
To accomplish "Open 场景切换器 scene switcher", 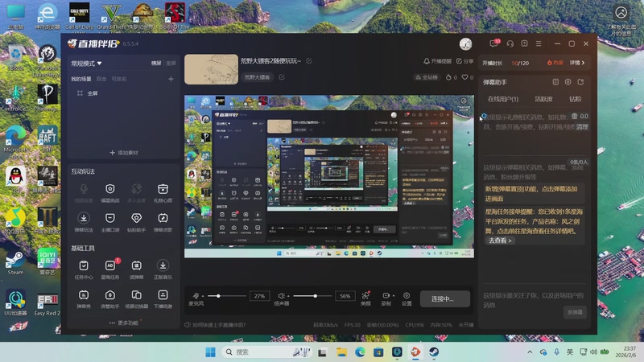I will point(136,299).
